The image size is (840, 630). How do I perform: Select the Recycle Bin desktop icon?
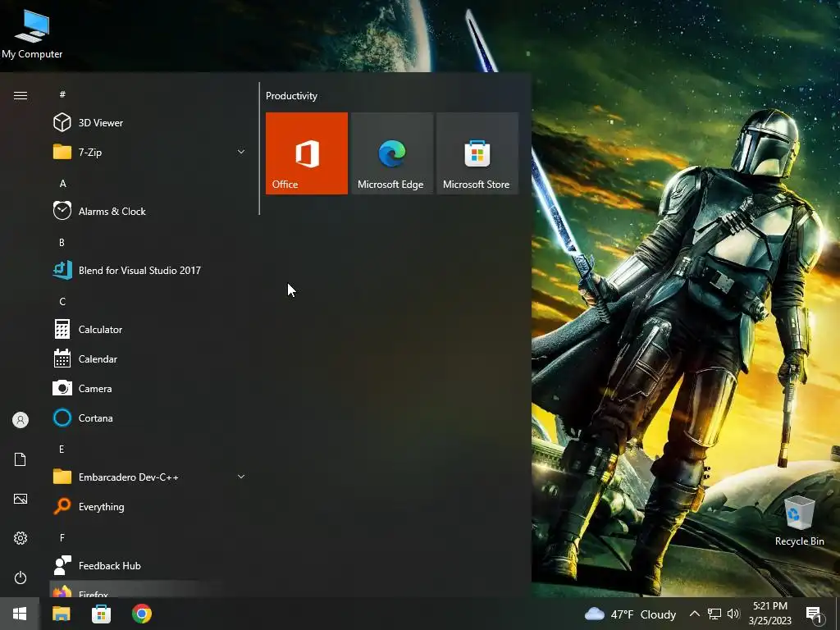tap(799, 521)
